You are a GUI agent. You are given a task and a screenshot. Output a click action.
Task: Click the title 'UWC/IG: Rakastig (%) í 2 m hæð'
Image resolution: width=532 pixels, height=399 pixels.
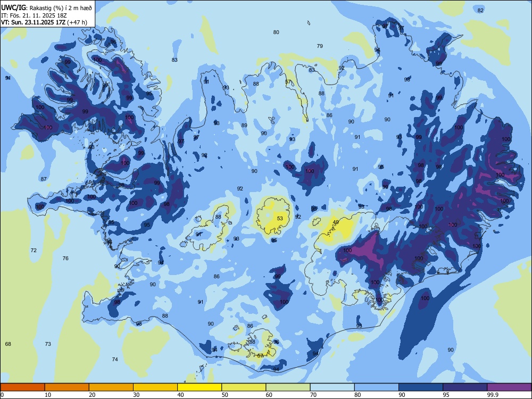point(46,7)
